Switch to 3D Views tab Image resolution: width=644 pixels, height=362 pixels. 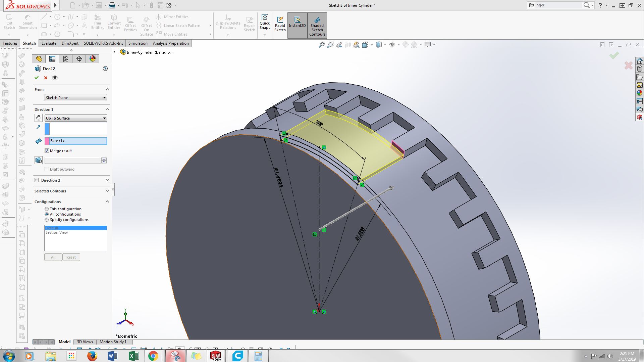[85, 342]
